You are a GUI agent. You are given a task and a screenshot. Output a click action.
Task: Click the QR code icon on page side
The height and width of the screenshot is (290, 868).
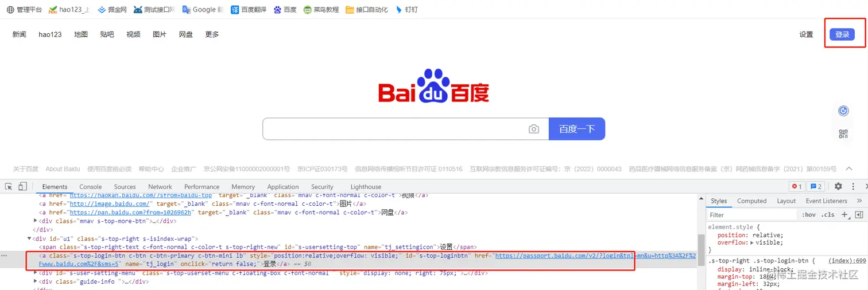(843, 134)
